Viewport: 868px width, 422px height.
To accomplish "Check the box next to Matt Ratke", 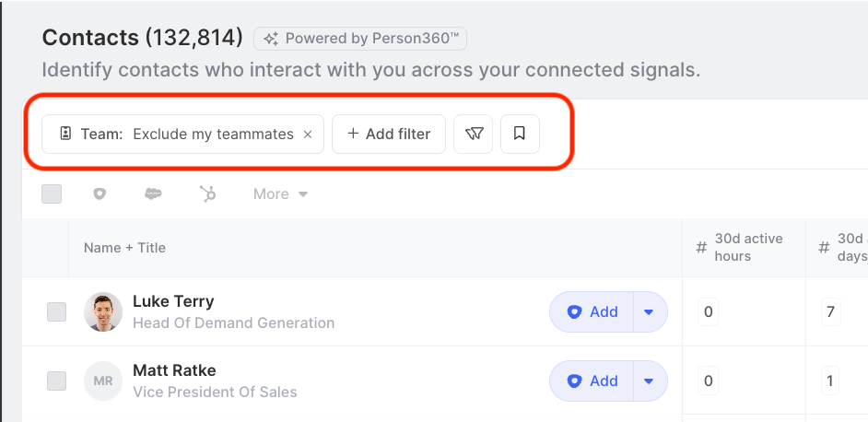I will coord(56,381).
